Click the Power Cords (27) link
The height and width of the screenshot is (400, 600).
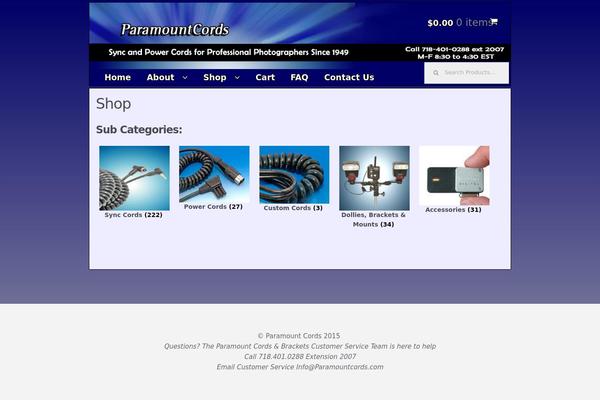213,207
